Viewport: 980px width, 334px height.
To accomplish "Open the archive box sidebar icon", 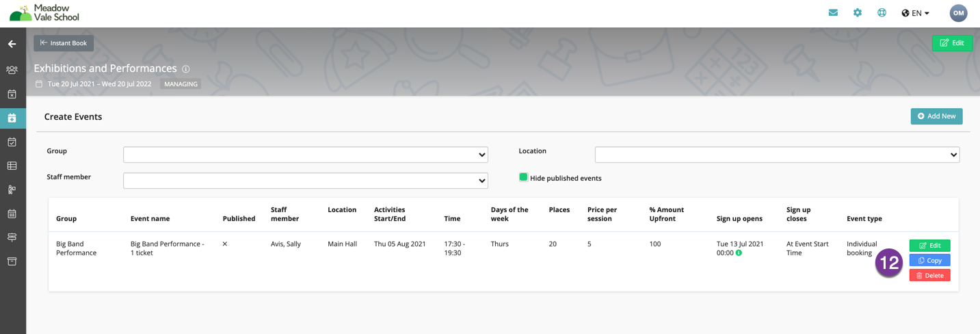I will click(12, 261).
